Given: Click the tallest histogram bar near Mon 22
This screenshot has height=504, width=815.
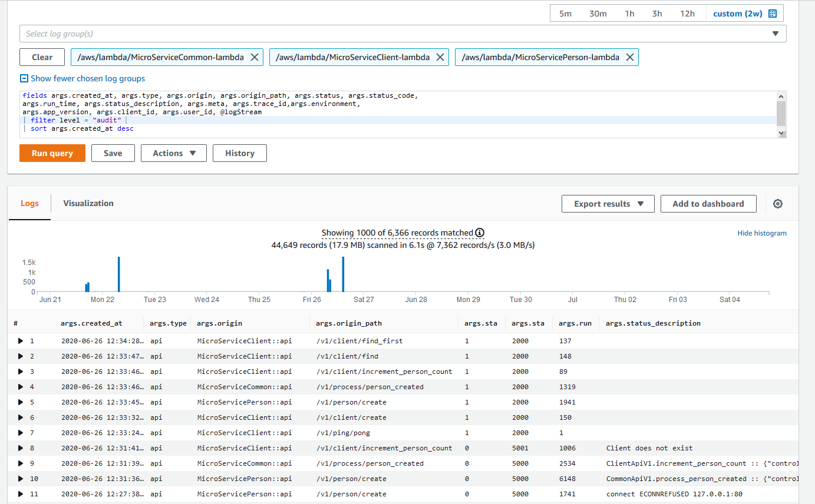Looking at the screenshot, I should coord(118,274).
